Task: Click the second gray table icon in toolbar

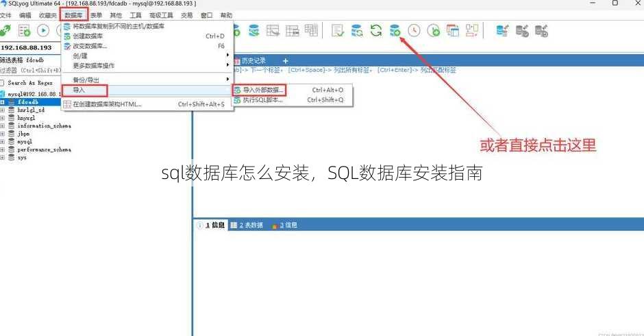Action: pyautogui.click(x=292, y=30)
